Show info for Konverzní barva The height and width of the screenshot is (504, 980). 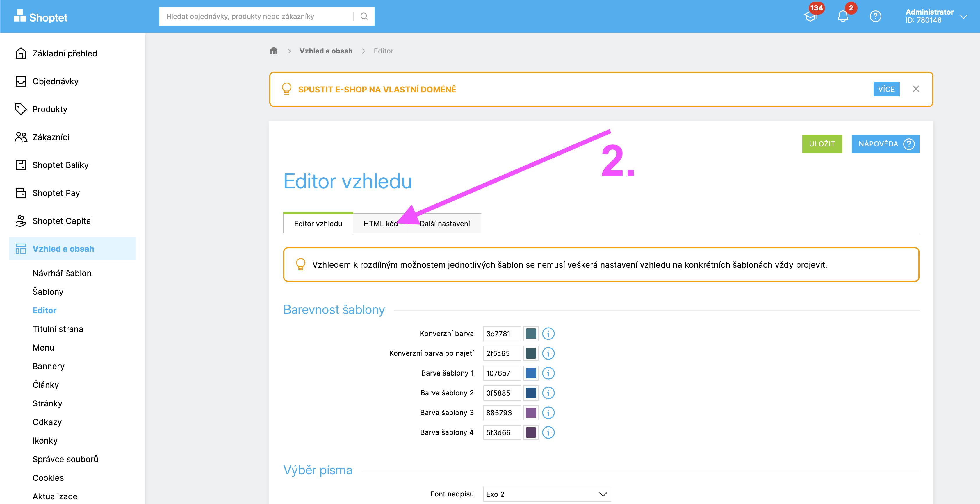point(548,334)
